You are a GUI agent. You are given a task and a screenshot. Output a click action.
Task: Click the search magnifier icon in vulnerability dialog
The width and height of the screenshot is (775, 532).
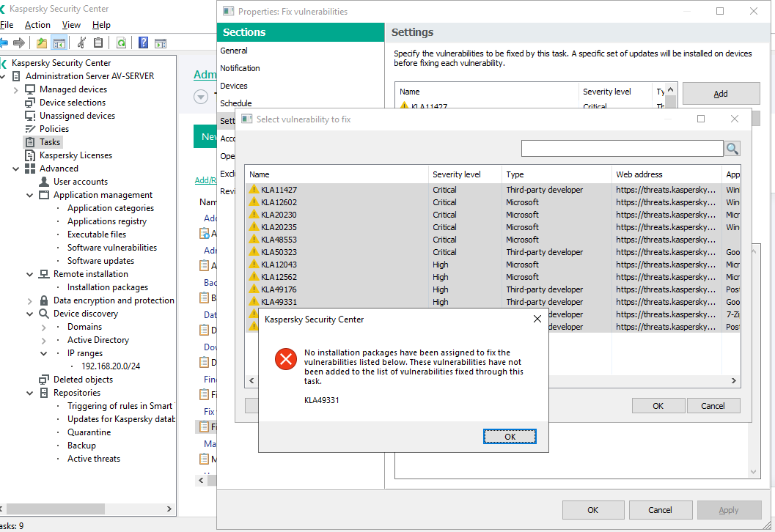[732, 149]
